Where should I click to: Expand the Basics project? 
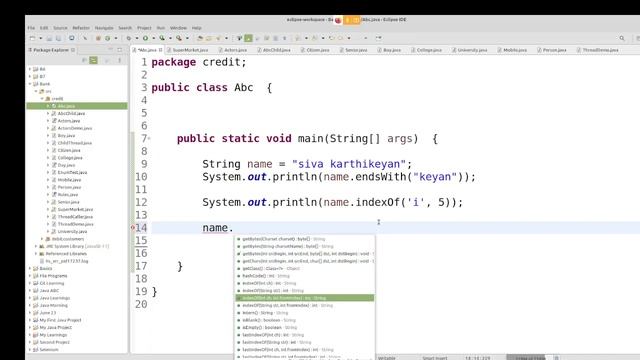30,268
